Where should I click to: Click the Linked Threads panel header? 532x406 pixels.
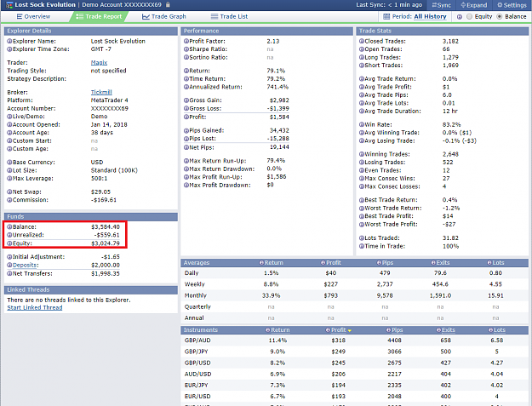coord(90,289)
